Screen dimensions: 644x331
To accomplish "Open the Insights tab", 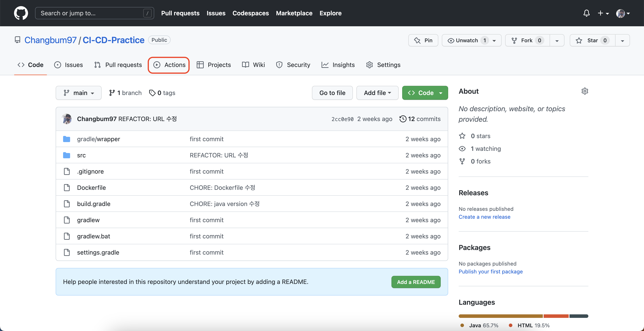I will click(338, 65).
